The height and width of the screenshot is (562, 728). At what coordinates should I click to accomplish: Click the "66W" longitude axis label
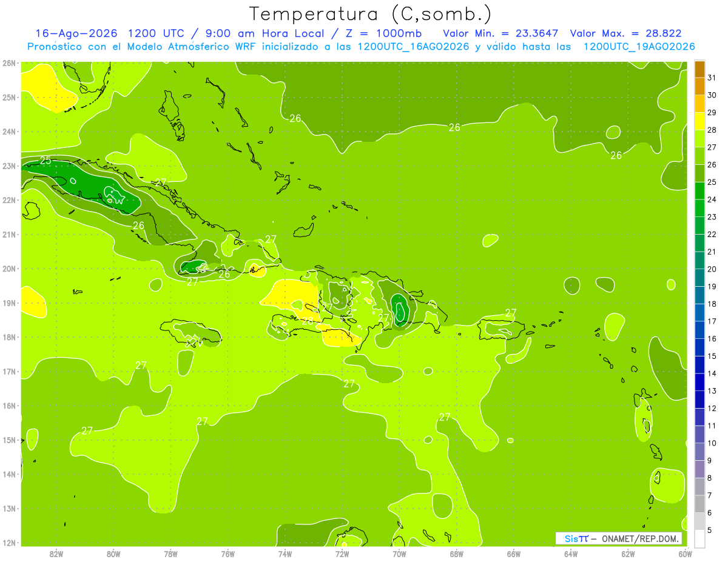click(x=514, y=554)
